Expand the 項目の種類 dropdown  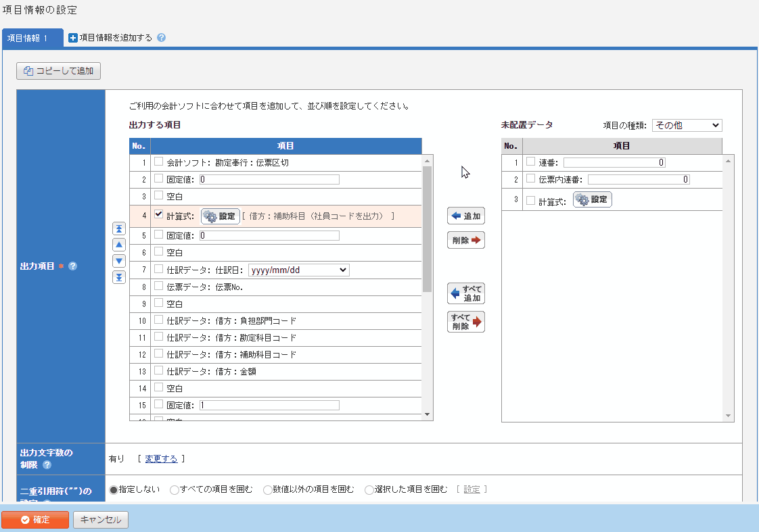[x=687, y=126]
